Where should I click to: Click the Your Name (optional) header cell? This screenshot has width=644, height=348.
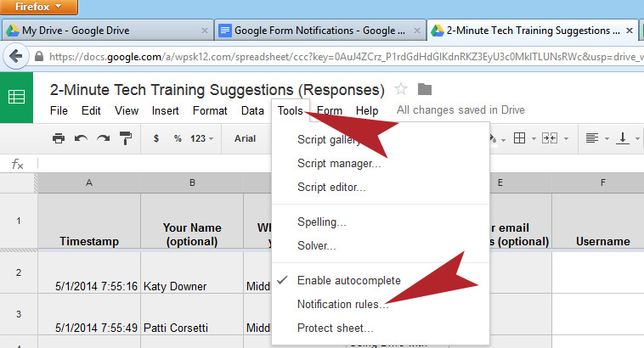coord(192,222)
